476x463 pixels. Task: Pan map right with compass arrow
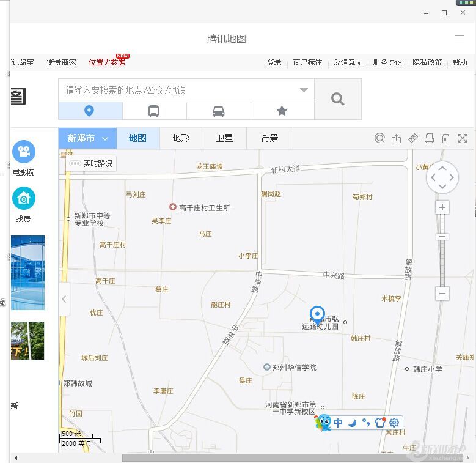[452, 177]
